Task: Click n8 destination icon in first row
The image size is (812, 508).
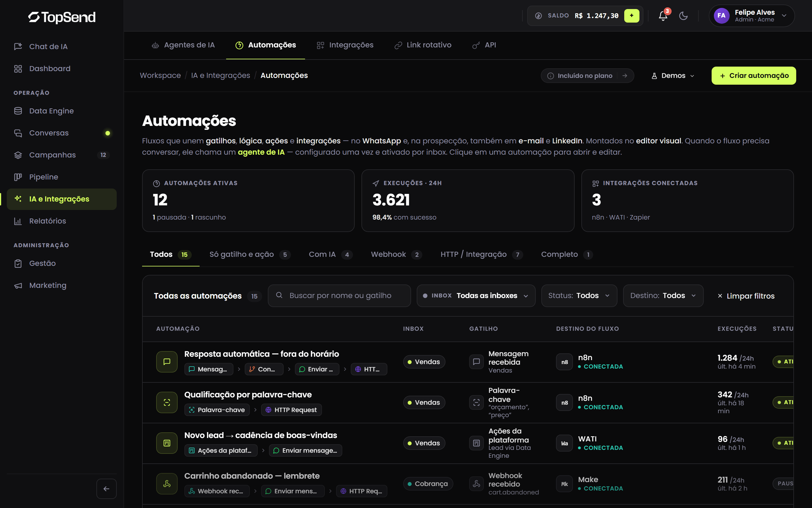Action: pos(564,362)
